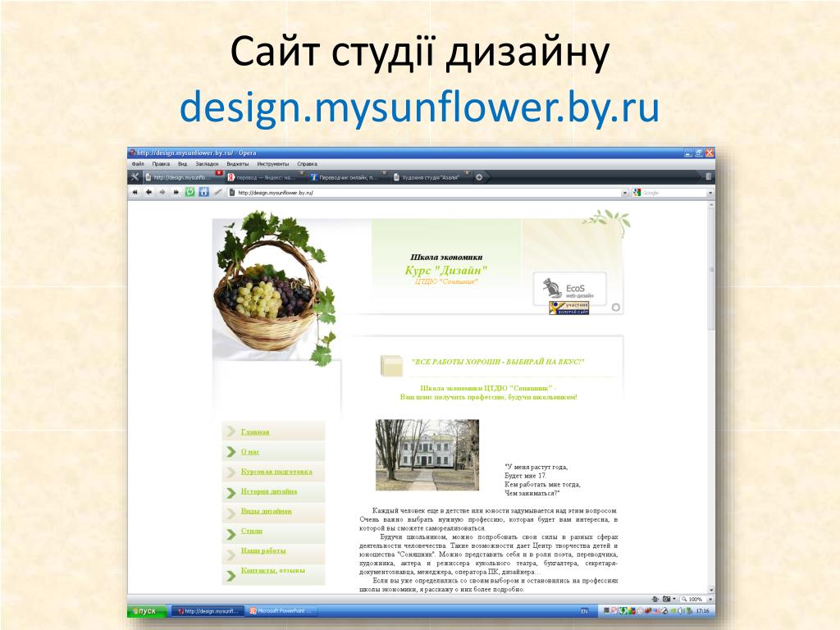The width and height of the screenshot is (840, 630).
Task: Open the О нас link
Action: tap(250, 452)
